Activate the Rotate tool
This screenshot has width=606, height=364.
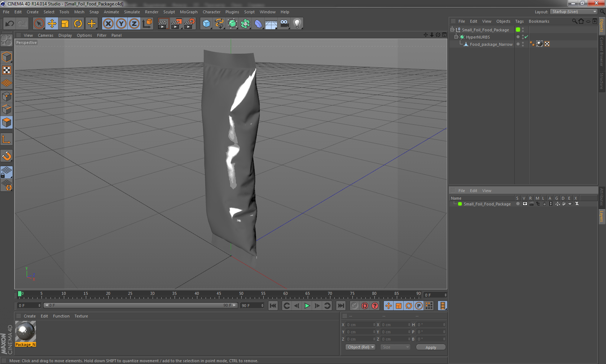click(78, 24)
